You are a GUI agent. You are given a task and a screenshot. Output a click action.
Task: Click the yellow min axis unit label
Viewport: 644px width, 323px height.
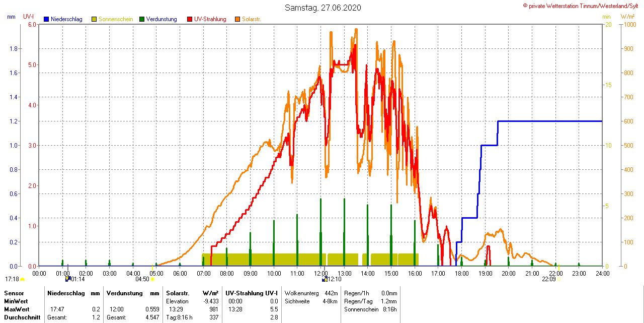tap(607, 17)
